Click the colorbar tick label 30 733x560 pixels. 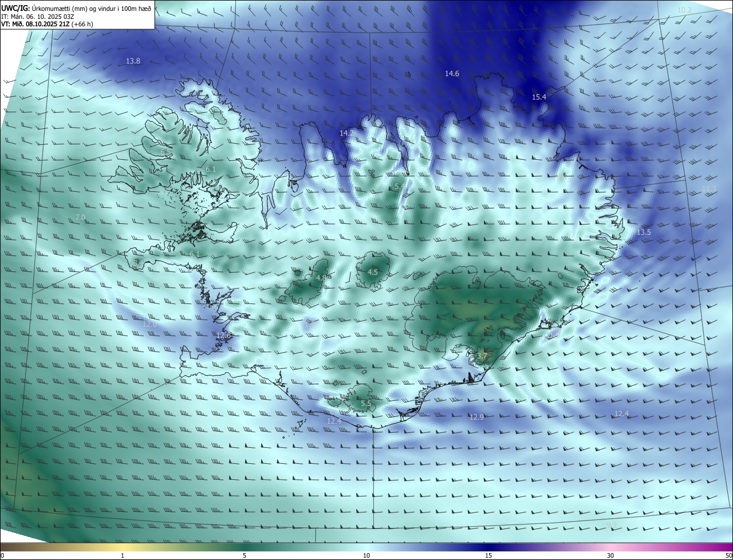610,555
